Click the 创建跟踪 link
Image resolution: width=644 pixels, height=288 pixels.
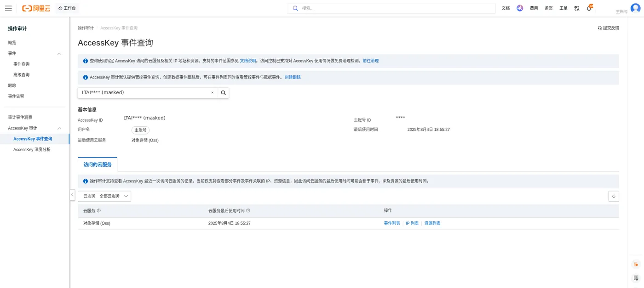(x=293, y=78)
